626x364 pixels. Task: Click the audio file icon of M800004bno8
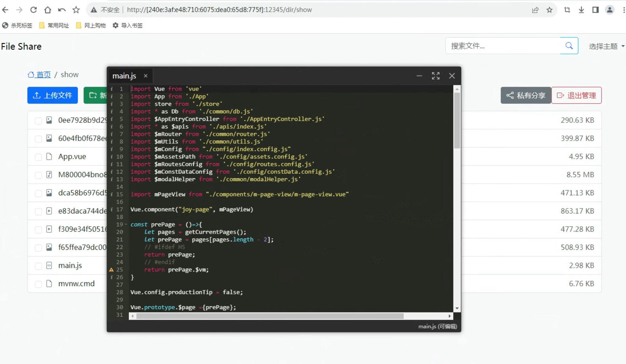click(49, 175)
